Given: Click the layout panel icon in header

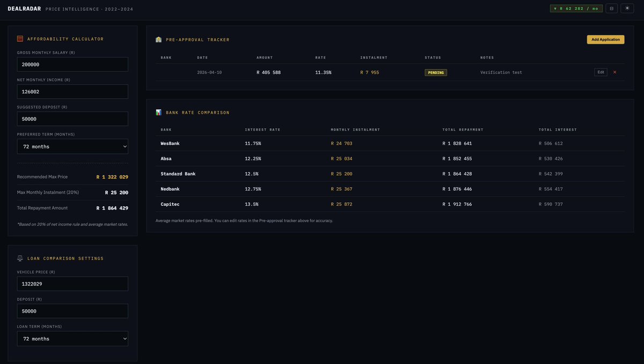Looking at the screenshot, I should 612,9.
